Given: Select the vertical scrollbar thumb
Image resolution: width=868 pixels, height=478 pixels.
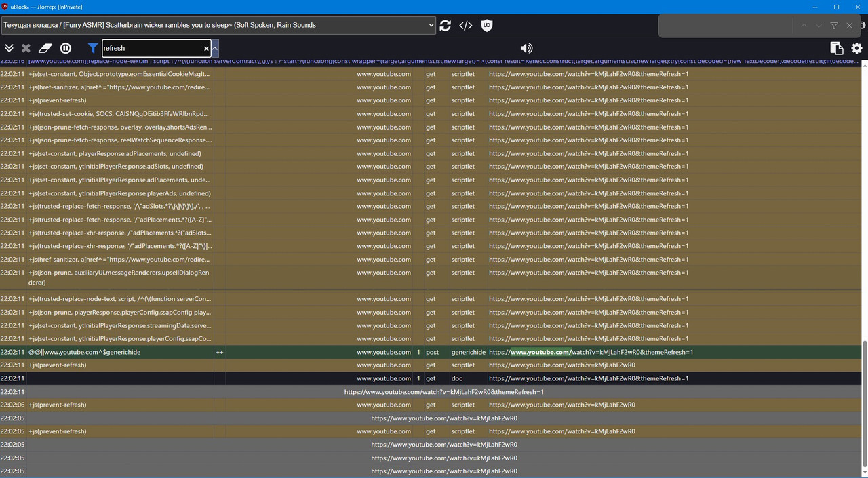Looking at the screenshot, I should click(864, 404).
